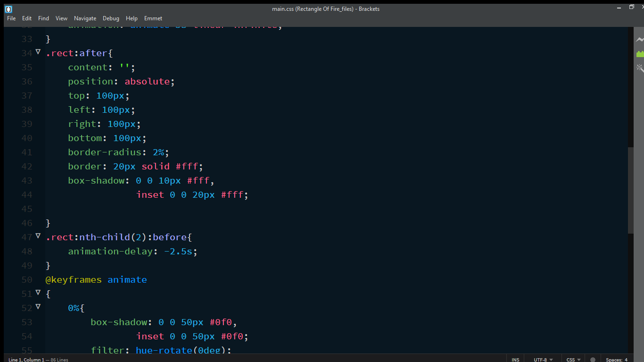This screenshot has width=644, height=362.
Task: Click the 'solid' keyword on line 42
Action: [x=156, y=167]
